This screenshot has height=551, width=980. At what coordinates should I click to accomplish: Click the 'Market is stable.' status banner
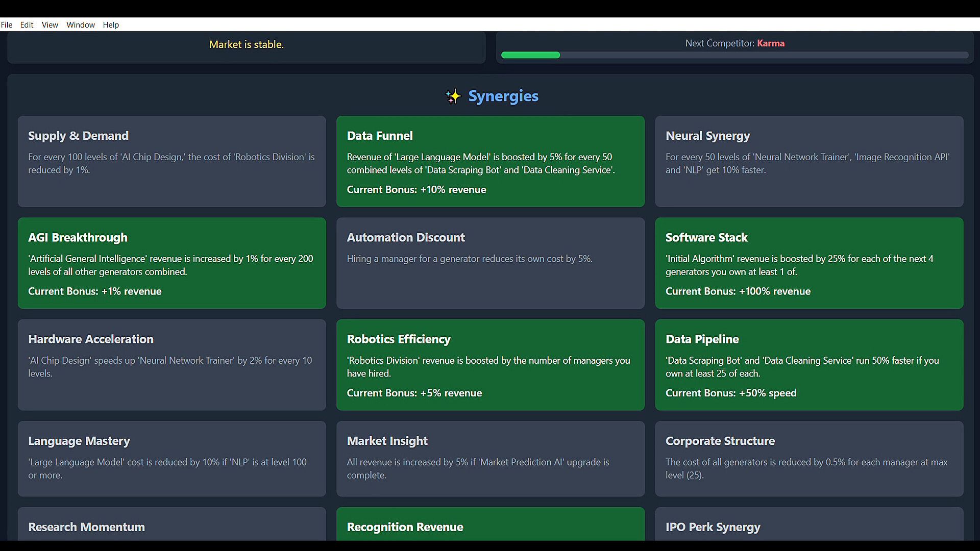tap(246, 44)
